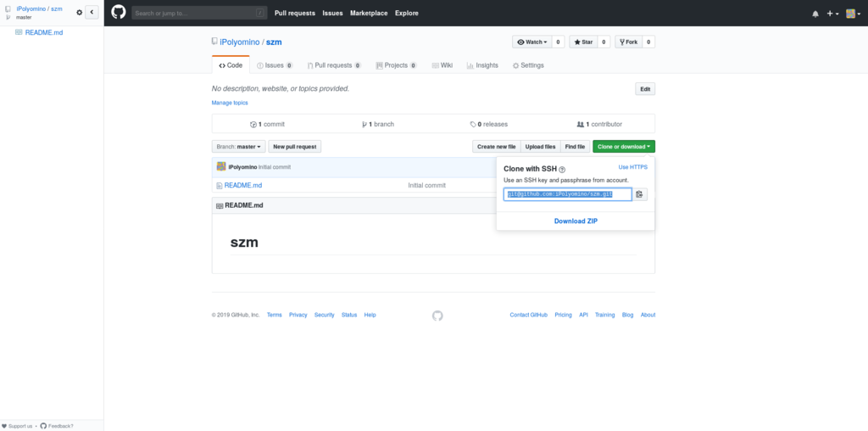This screenshot has height=431, width=868.
Task: Select the SSH clone URL text field
Action: [567, 194]
